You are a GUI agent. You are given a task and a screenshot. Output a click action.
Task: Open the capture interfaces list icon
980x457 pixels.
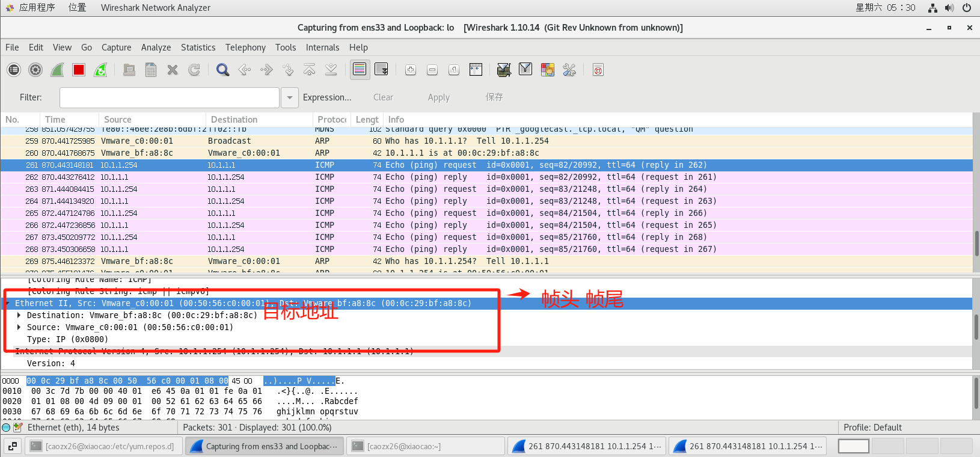tap(14, 70)
